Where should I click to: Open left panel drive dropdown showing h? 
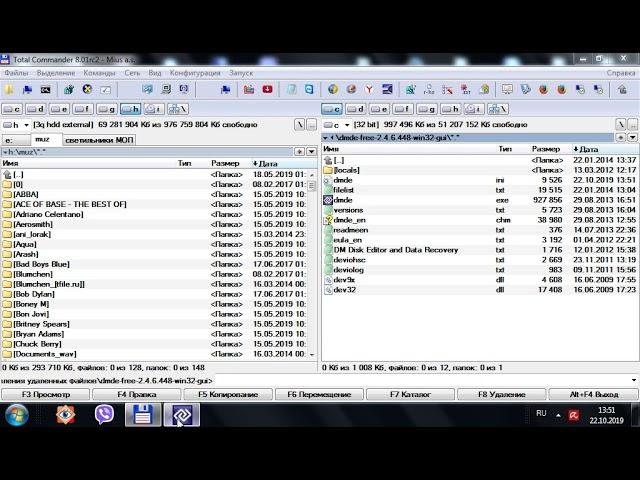[x=16, y=125]
